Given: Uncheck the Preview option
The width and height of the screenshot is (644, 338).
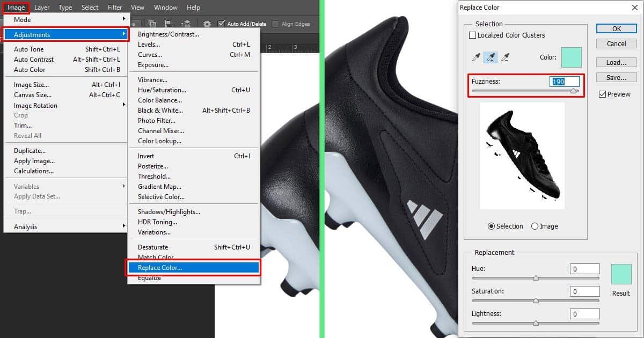Looking at the screenshot, I should pyautogui.click(x=602, y=93).
